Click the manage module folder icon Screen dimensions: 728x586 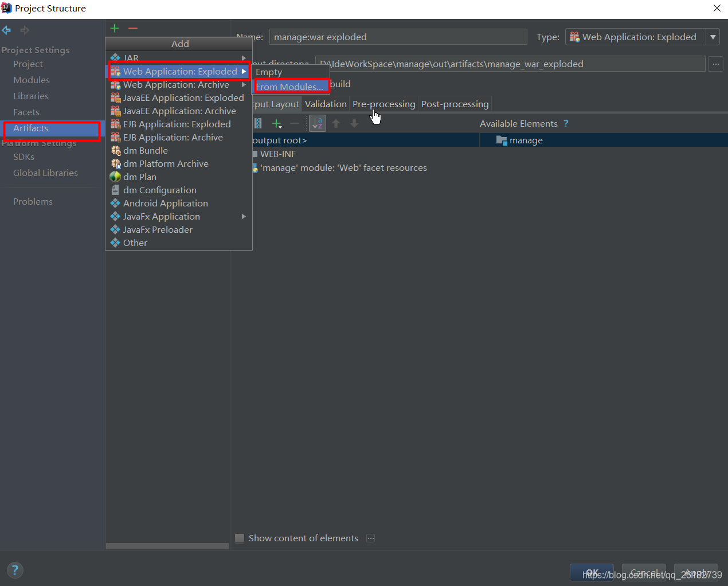(502, 140)
